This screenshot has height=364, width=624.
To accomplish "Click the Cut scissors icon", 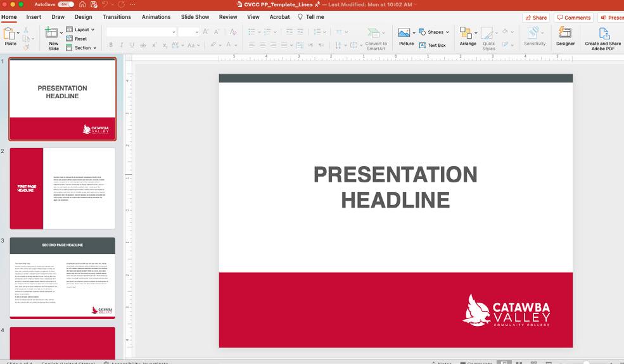I will 26,30.
